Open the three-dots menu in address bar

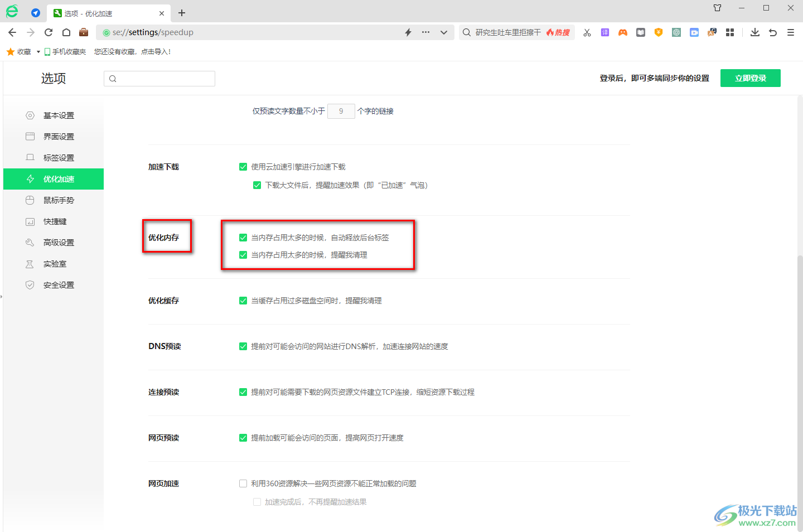(426, 32)
